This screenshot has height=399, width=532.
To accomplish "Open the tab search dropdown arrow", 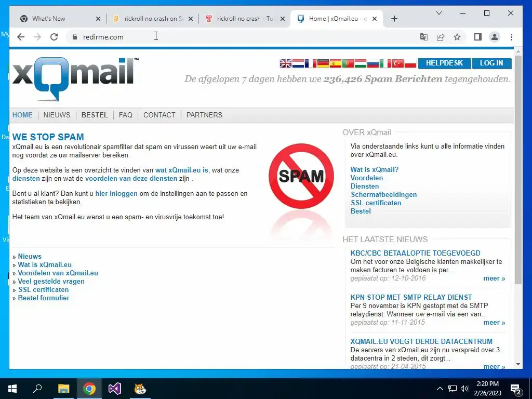I will point(438,13).
